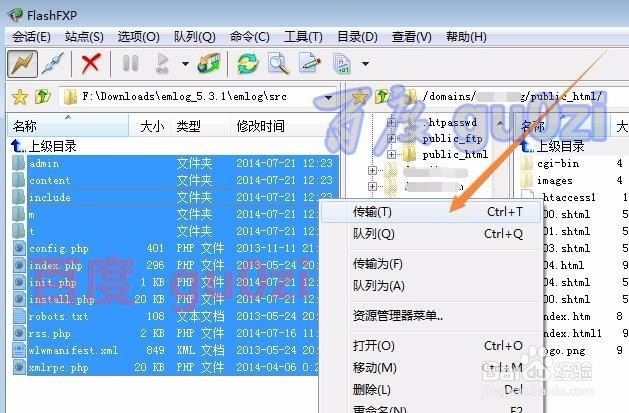
Task: Click the green Refresh toolbar icon
Action: click(x=248, y=63)
